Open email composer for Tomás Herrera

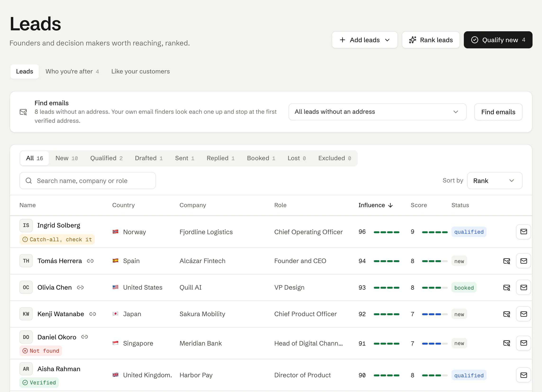[523, 261]
